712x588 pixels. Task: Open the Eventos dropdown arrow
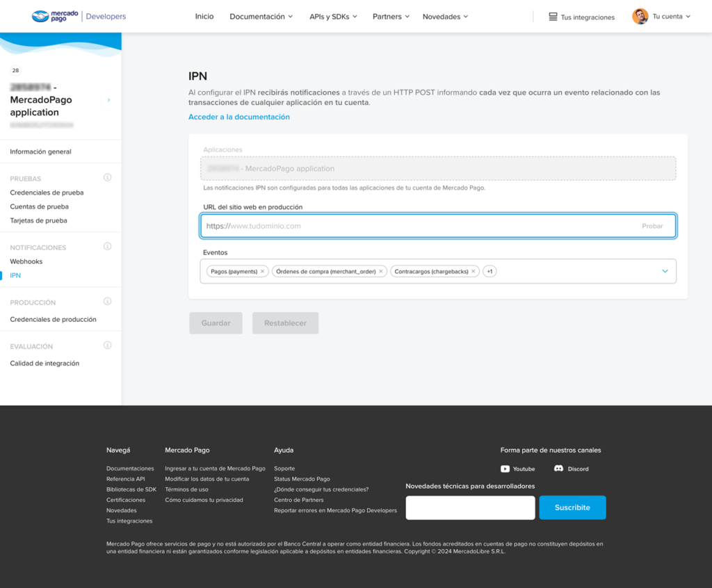coord(665,271)
